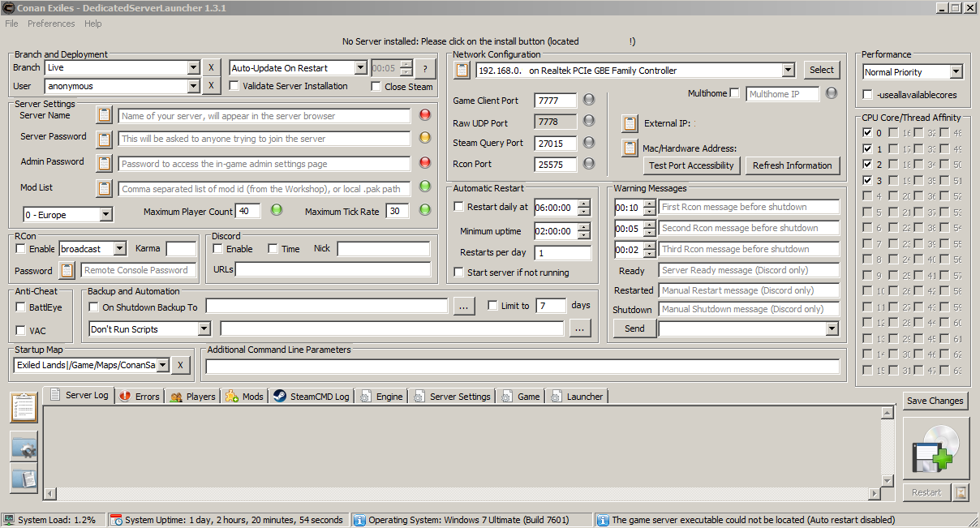Toggle the Close Steam checkbox
The width and height of the screenshot is (980, 528).
pos(376,87)
